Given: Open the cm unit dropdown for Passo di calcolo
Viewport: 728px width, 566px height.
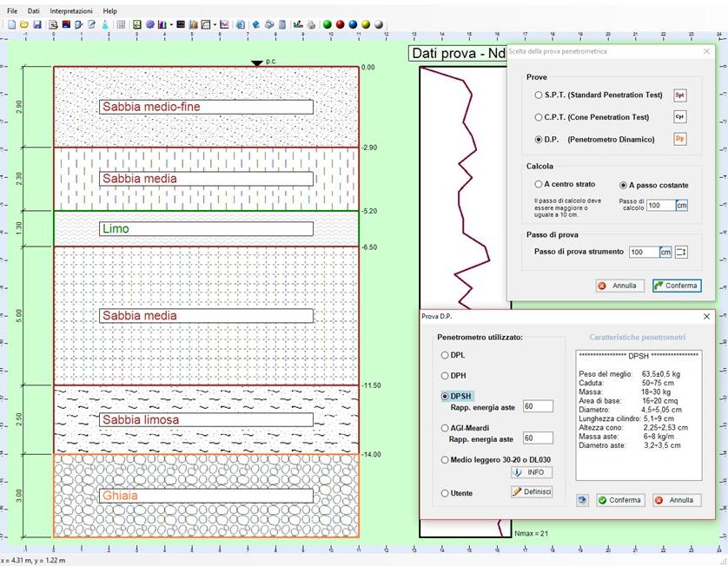Looking at the screenshot, I should pos(682,206).
